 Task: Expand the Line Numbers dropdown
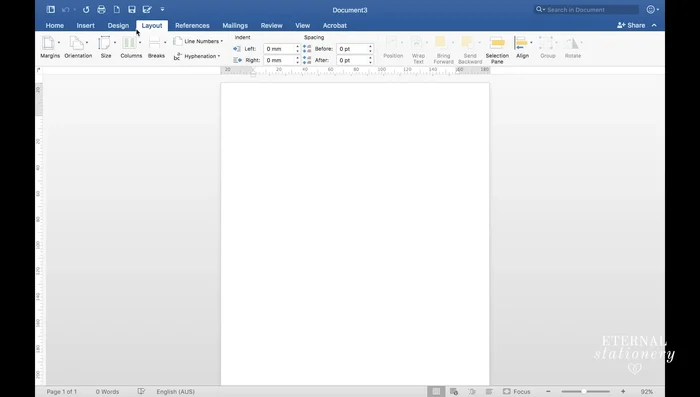(198, 41)
